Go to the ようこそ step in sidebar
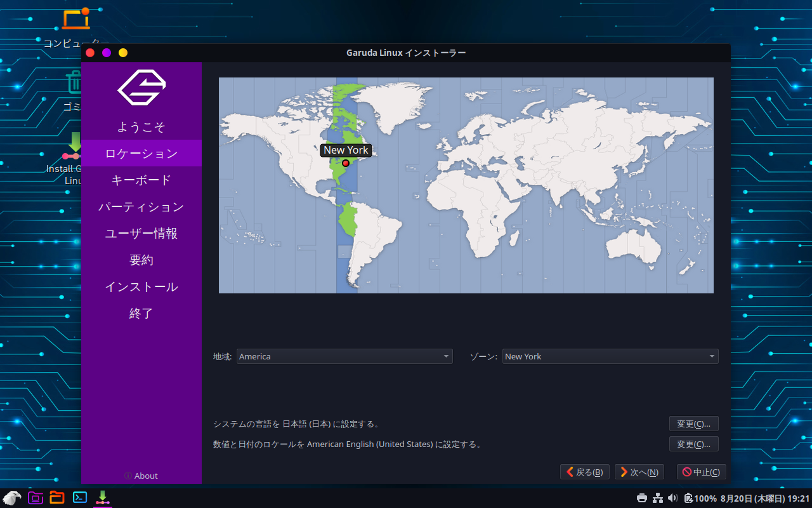Viewport: 812px width, 508px height. pyautogui.click(x=141, y=127)
